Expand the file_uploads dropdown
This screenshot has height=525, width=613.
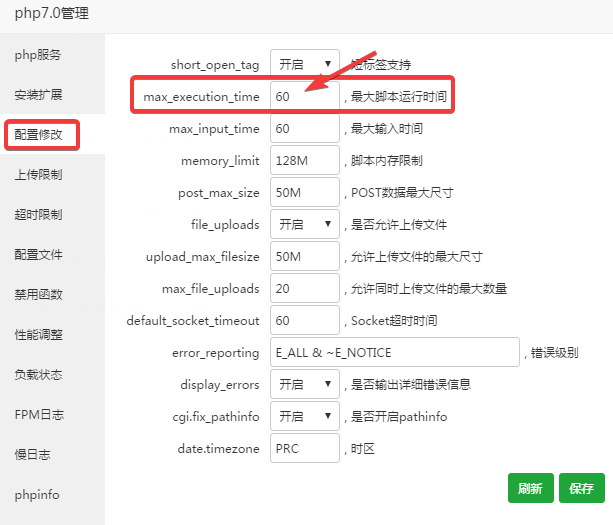click(x=304, y=225)
